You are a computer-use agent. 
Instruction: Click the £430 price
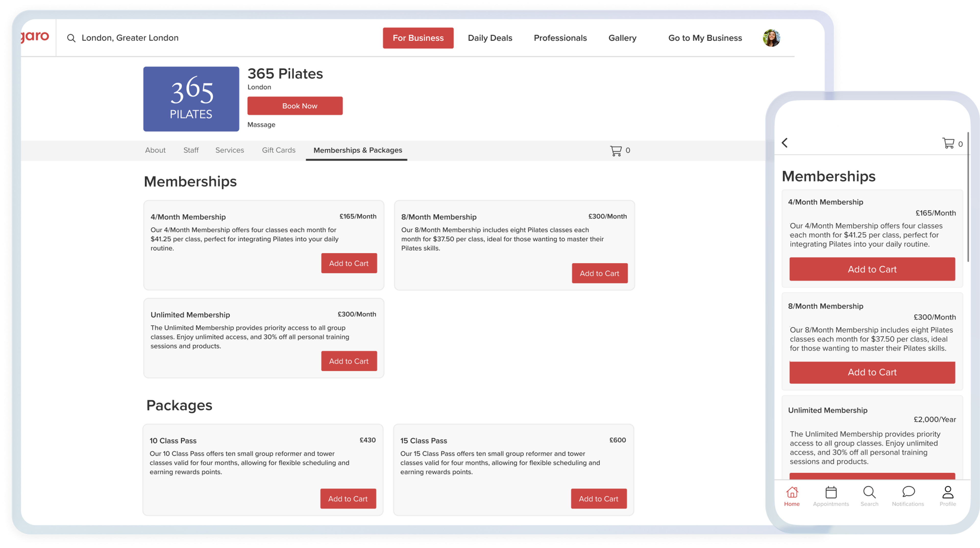(367, 440)
